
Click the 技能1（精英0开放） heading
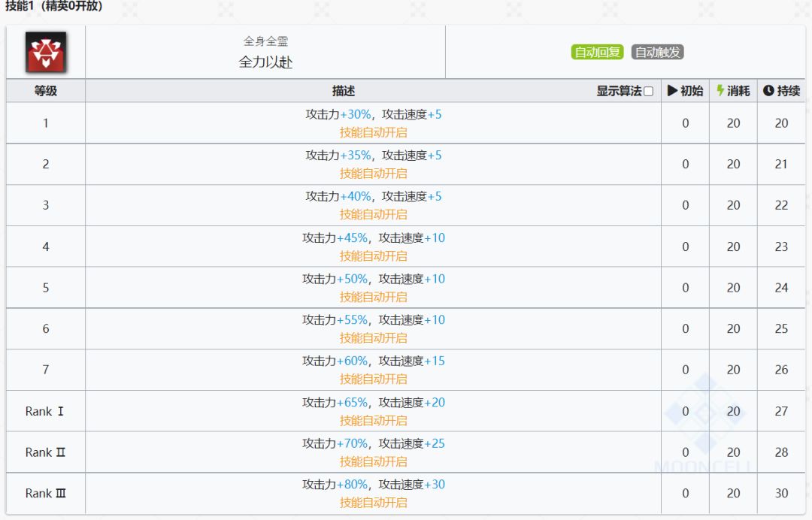point(54,7)
